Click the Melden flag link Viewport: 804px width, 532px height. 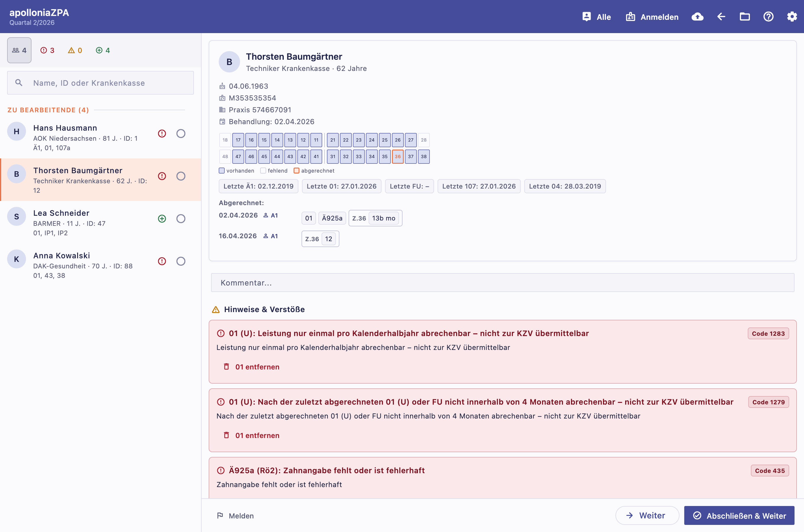pyautogui.click(x=235, y=516)
